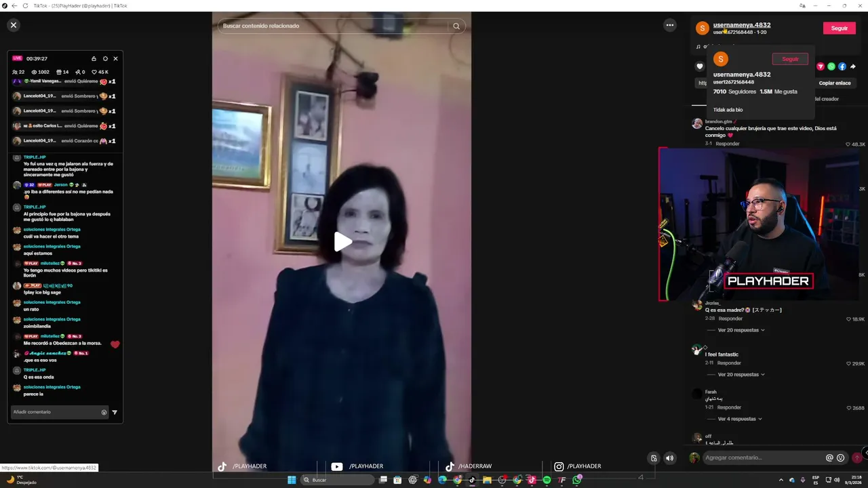Click 'Me recordó a Obedezcan a la morsa' message

(62, 343)
